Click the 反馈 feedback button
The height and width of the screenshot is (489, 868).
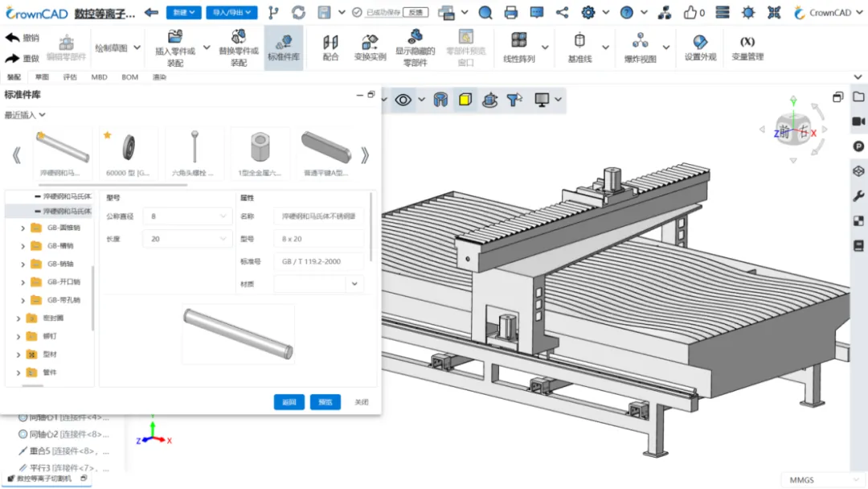(x=416, y=12)
